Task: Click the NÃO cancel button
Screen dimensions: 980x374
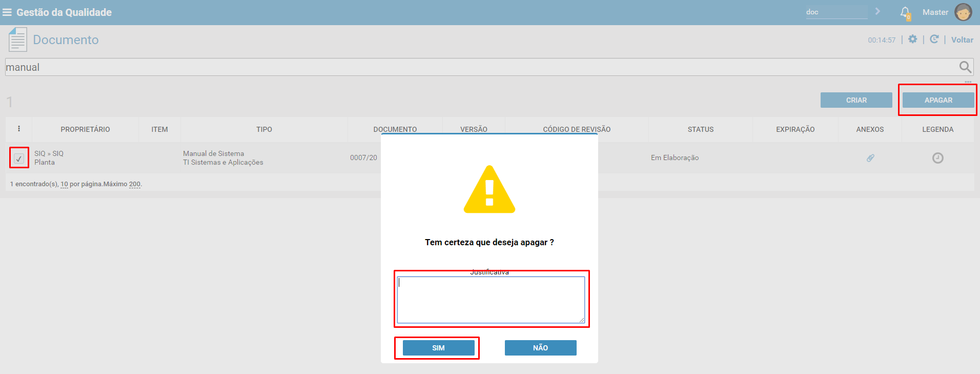Action: coord(540,348)
